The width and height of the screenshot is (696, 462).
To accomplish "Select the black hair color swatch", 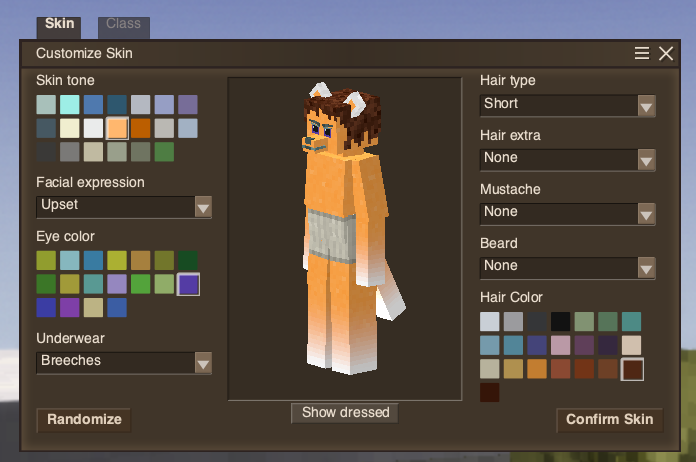I will [x=560, y=321].
